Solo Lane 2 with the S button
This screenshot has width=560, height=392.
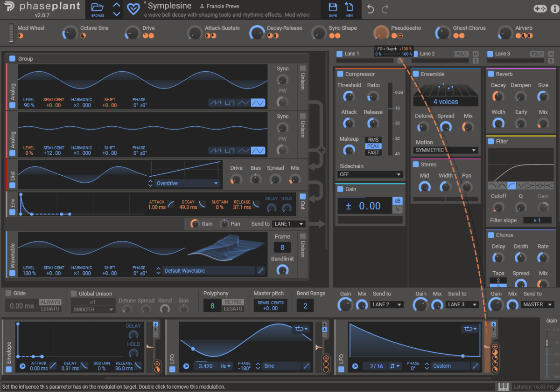click(476, 61)
